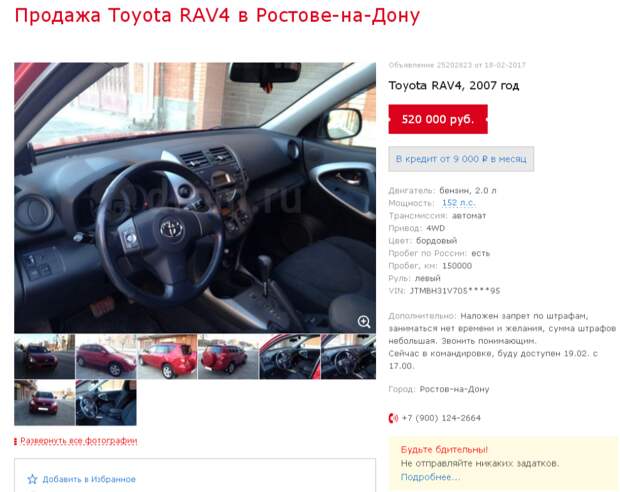Click the 520 000 руб. price tag
620x492 pixels.
[x=438, y=119]
